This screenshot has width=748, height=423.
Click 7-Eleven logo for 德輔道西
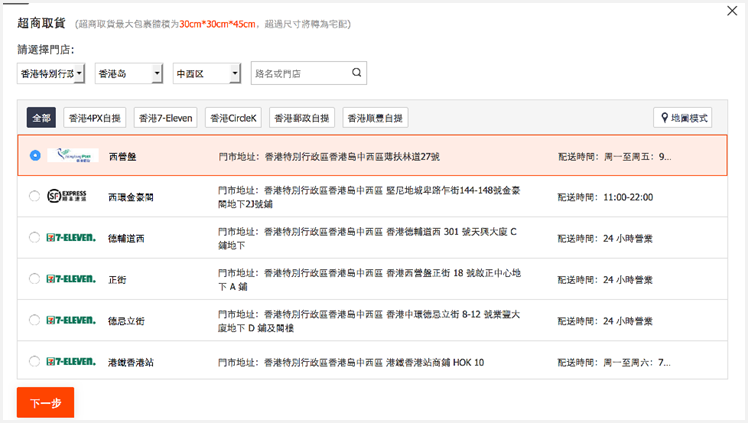[71, 237]
